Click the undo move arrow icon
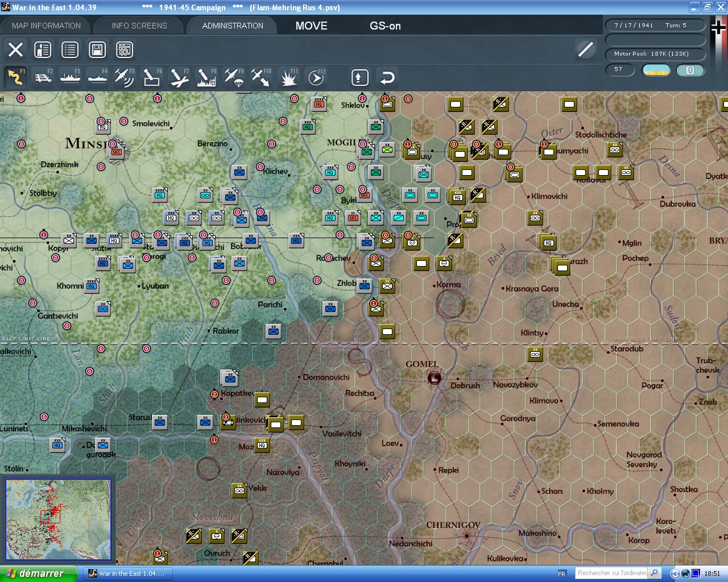The width and height of the screenshot is (728, 582). [x=387, y=77]
